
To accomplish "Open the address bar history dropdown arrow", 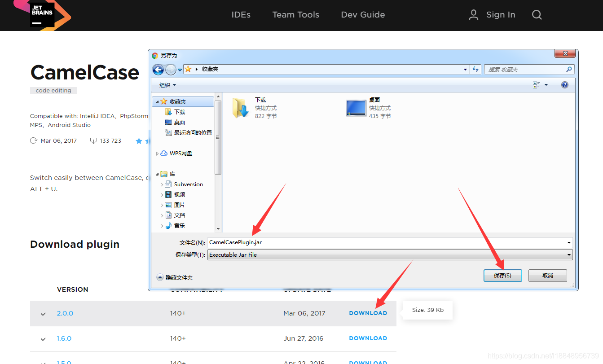I will pyautogui.click(x=465, y=69).
